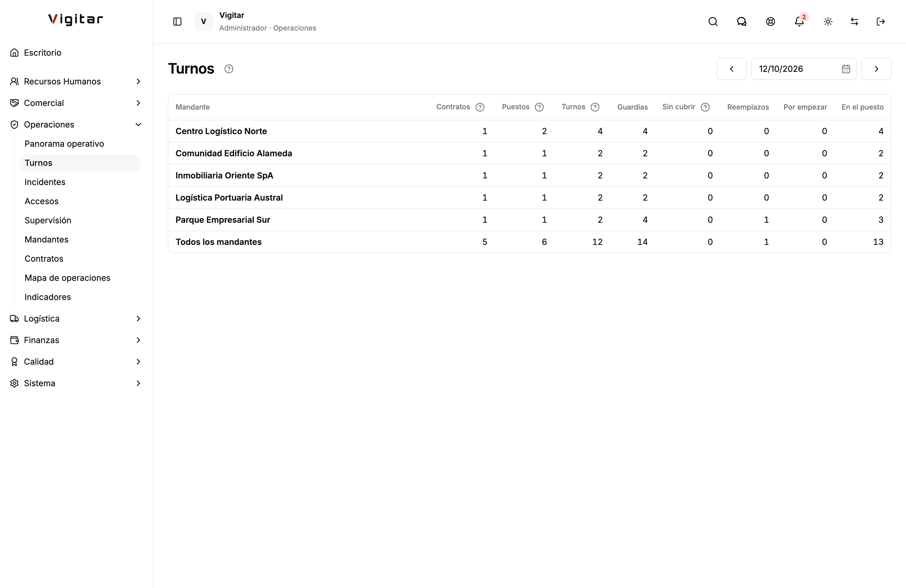Viewport: 906px width, 588px height.
Task: Open Mapa de operaciones
Action: point(80,278)
